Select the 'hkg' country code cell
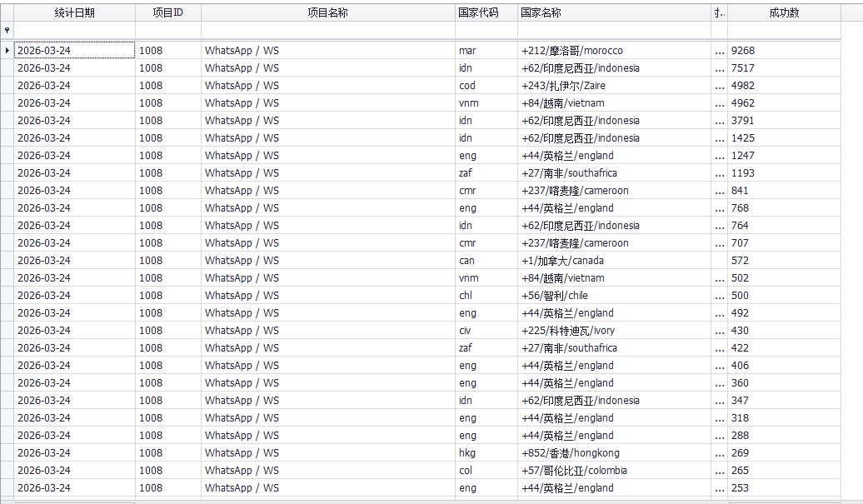Image resolution: width=863 pixels, height=504 pixels. pyautogui.click(x=486, y=453)
